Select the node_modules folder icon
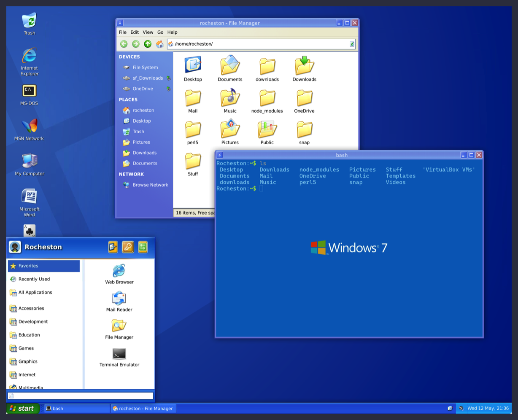The height and width of the screenshot is (420, 518). (267, 97)
